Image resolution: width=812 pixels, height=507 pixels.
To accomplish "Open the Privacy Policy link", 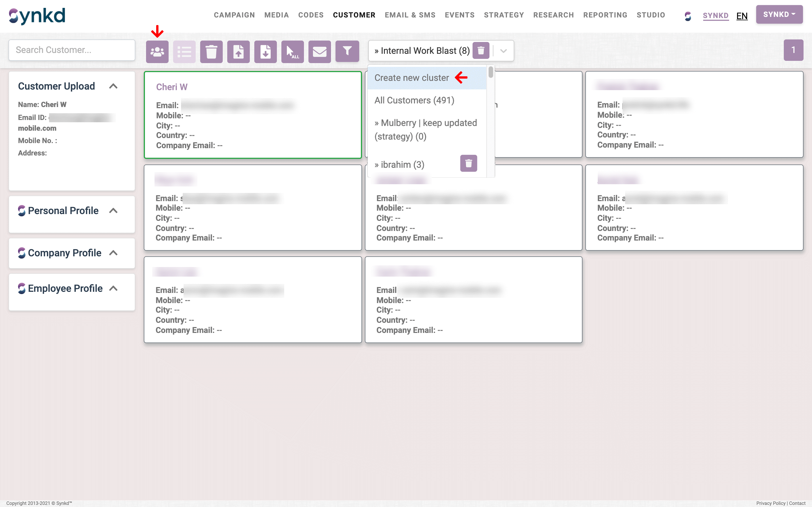I will coord(770,503).
